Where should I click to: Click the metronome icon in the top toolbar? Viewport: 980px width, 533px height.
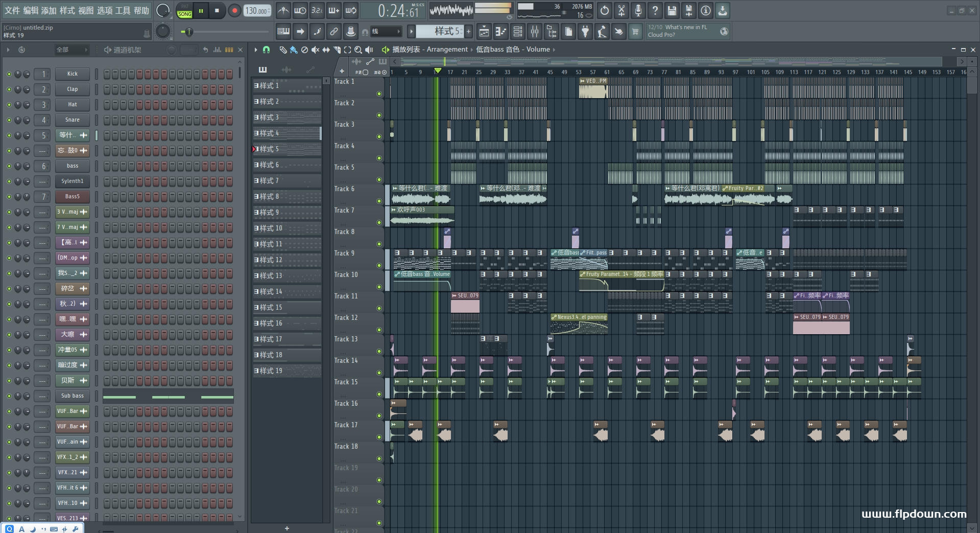pos(283,10)
